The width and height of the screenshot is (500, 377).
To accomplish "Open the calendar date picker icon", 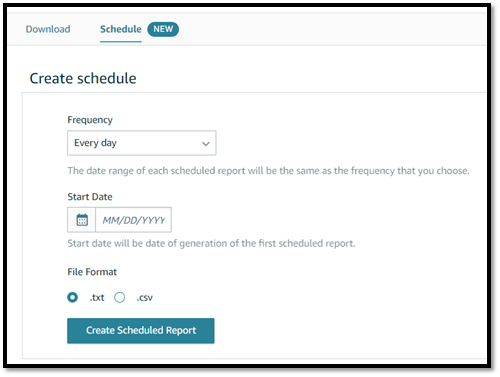I will (x=82, y=220).
